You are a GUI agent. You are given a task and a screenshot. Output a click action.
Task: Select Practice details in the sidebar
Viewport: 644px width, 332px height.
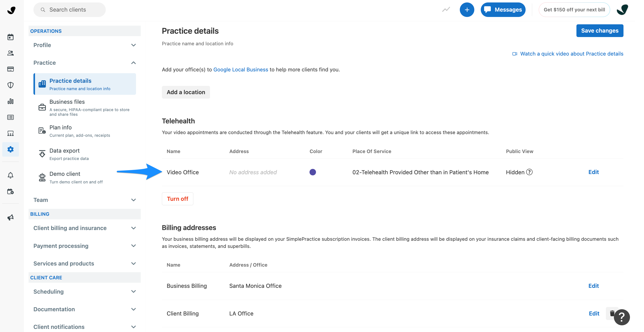[70, 81]
